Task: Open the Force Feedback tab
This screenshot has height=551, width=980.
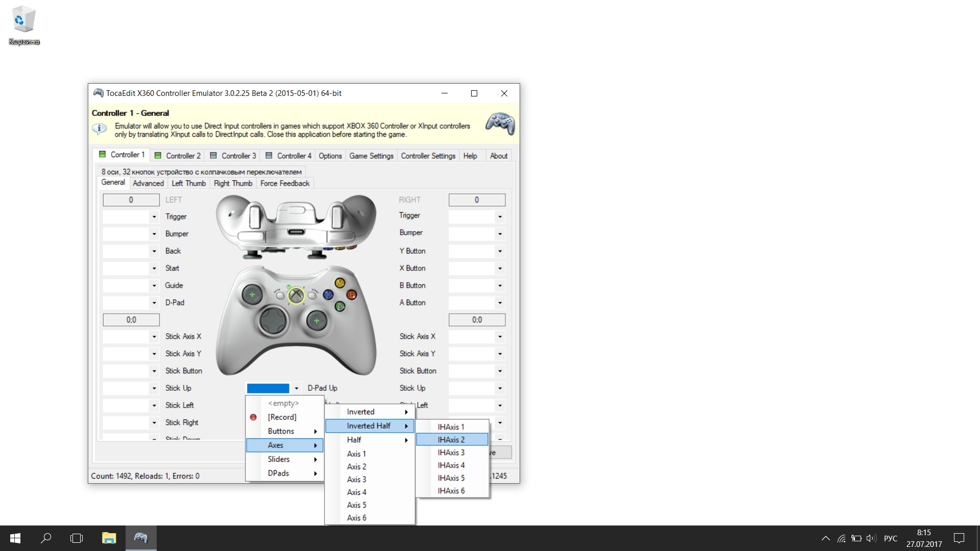Action: [x=285, y=183]
